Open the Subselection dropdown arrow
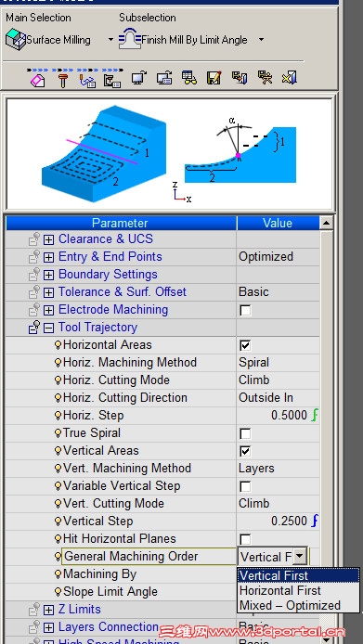This screenshot has height=644, width=363. pos(261,40)
